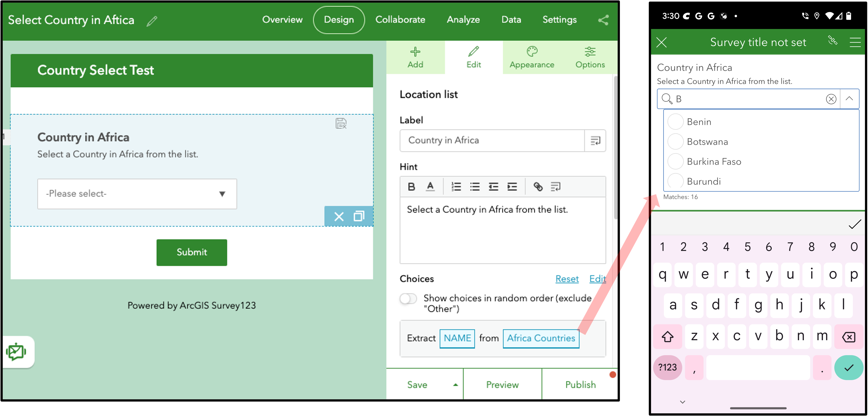Open the Collaborate page
Screen dimensions: 868x416
(400, 20)
